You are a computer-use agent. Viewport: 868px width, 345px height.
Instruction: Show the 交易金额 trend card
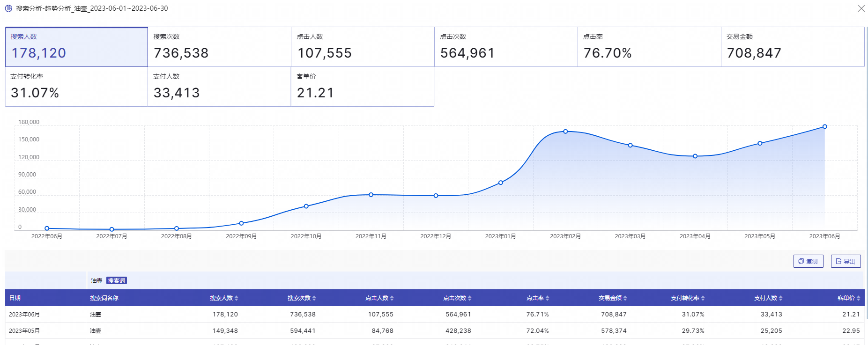click(792, 47)
